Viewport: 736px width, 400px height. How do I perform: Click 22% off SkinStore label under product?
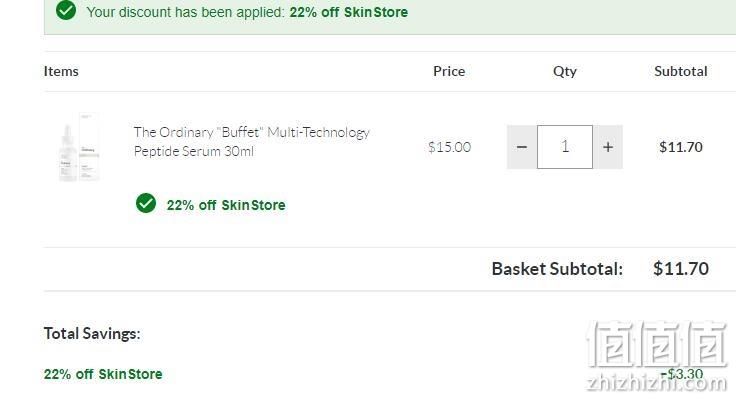[x=226, y=205]
